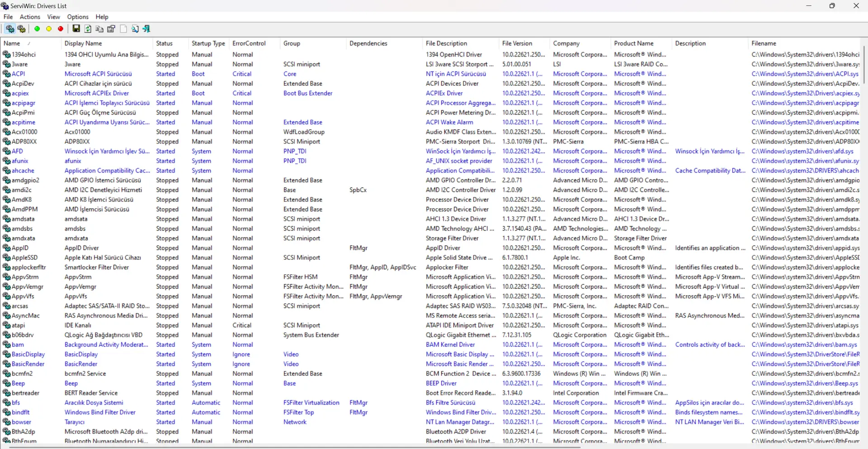868x449 pixels.
Task: Click the horizontal scrollbar at the bottom
Action: point(295,447)
